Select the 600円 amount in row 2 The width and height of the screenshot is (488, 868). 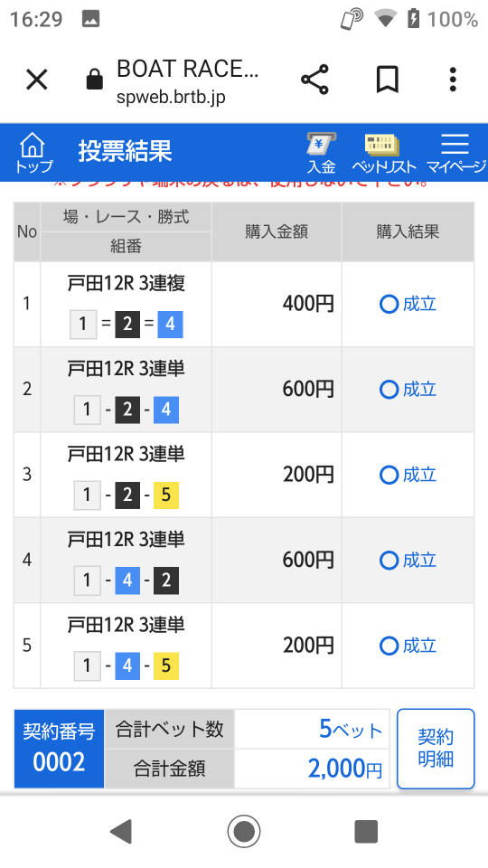308,389
